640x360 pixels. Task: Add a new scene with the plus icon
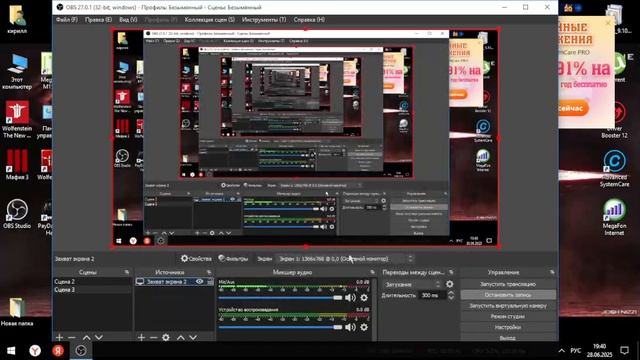tap(60, 338)
